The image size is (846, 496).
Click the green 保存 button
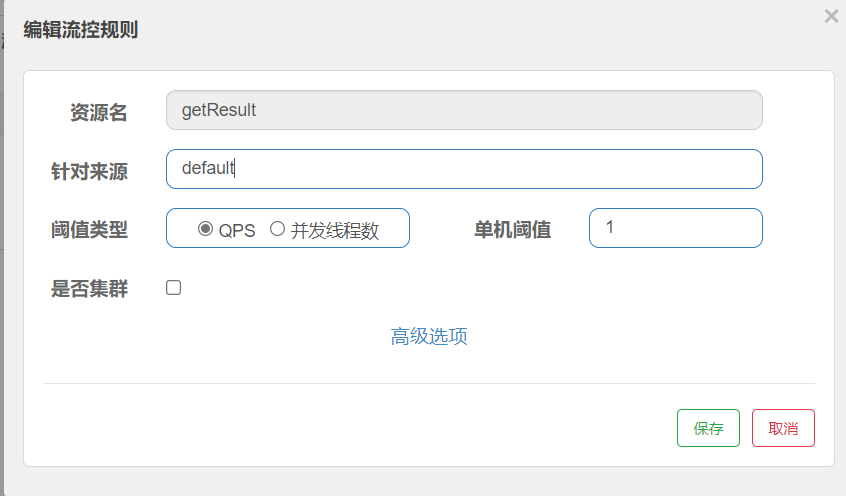tap(708, 428)
